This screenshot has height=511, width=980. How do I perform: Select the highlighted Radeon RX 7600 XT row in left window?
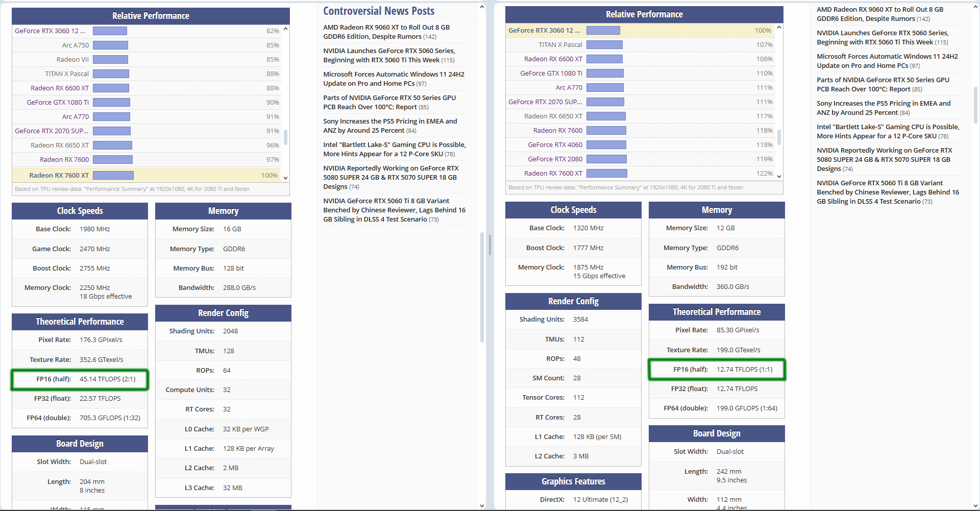146,175
